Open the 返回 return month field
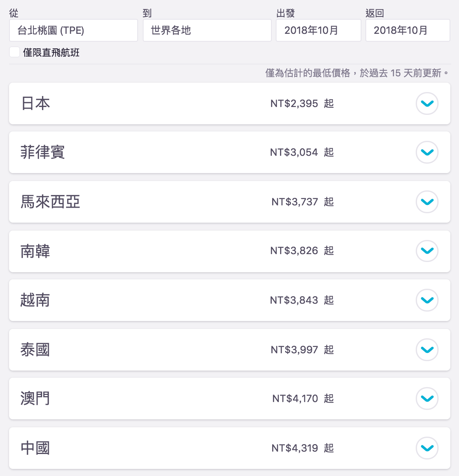459x476 pixels. click(407, 30)
